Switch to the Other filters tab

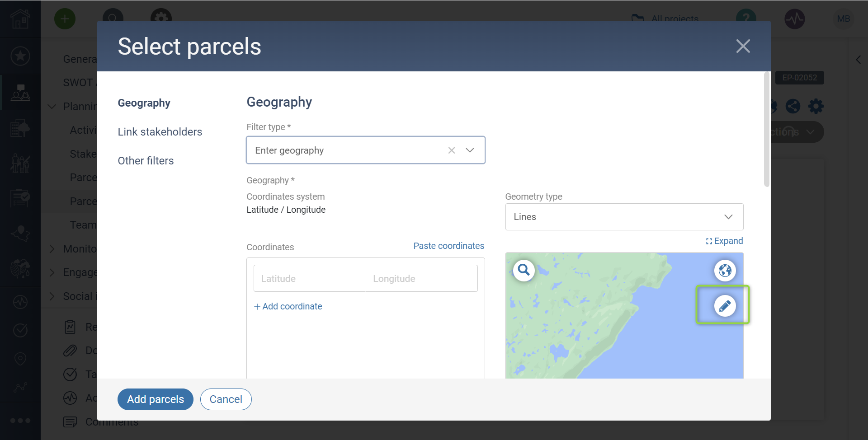[x=146, y=161]
